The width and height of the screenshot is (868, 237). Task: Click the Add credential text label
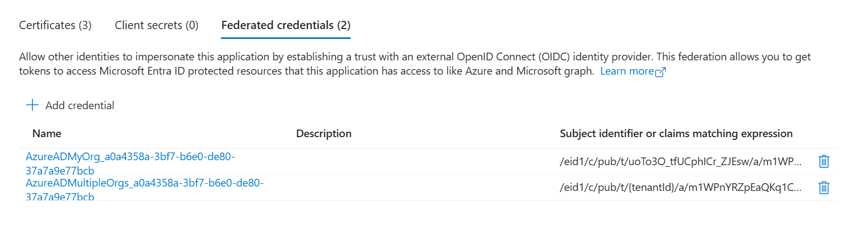(x=80, y=105)
